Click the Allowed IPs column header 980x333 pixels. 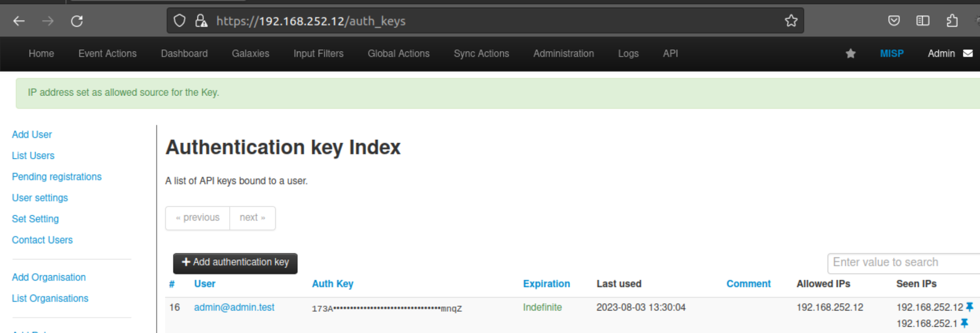coord(823,284)
